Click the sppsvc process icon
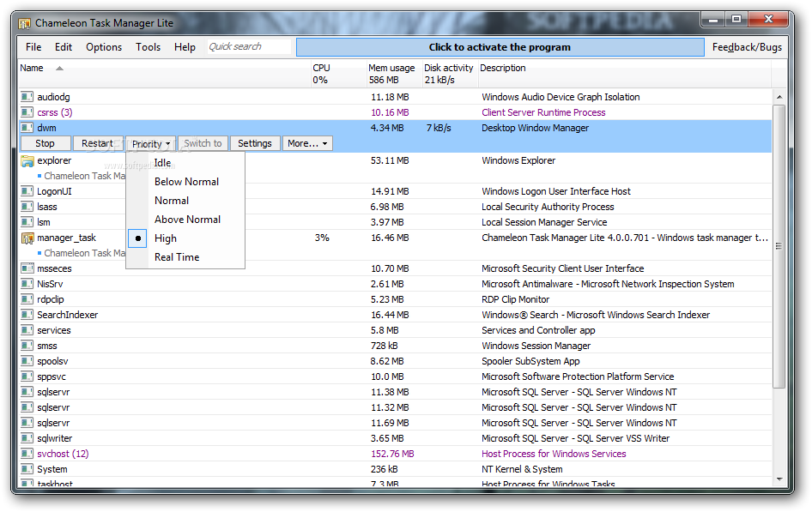This screenshot has height=512, width=812. pyautogui.click(x=27, y=376)
